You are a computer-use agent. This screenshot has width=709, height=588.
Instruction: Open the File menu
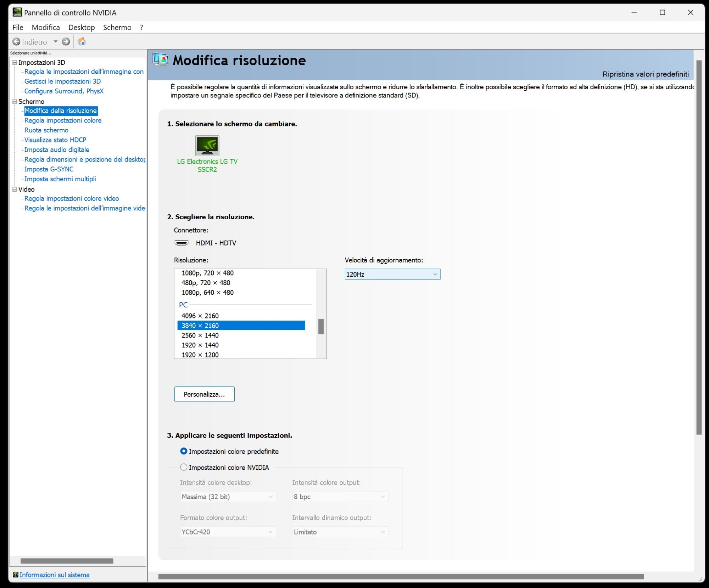18,27
